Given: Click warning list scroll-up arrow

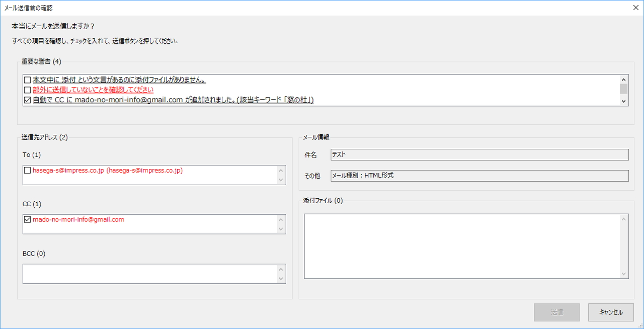Looking at the screenshot, I should tap(624, 78).
